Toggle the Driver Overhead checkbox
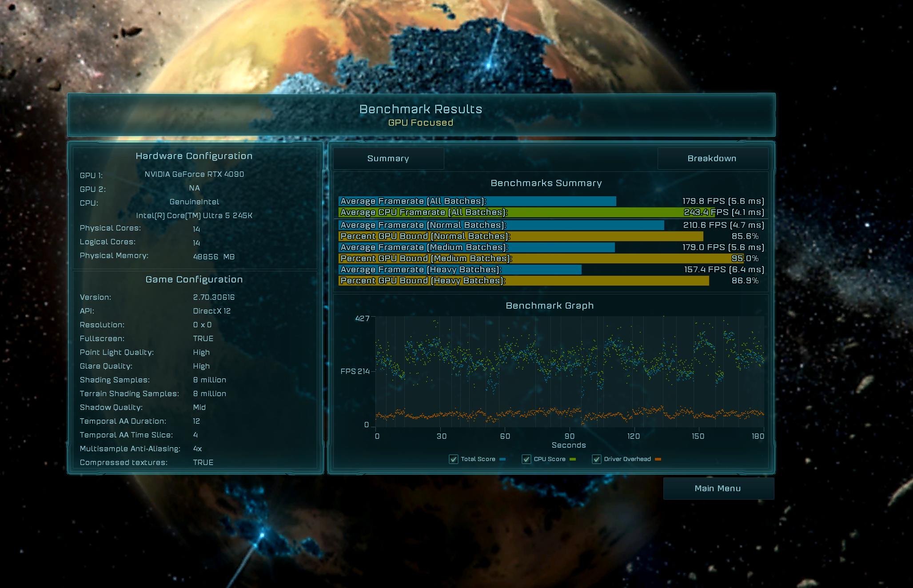The image size is (913, 588). pos(596,459)
